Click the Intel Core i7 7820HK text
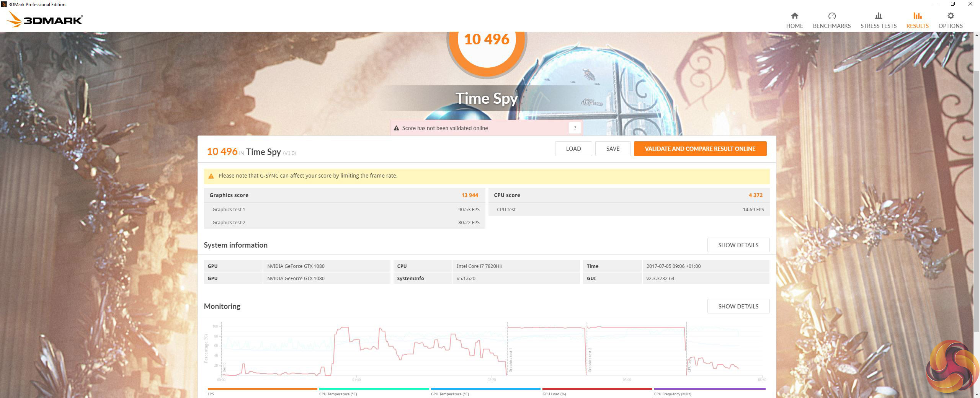 coord(479,266)
